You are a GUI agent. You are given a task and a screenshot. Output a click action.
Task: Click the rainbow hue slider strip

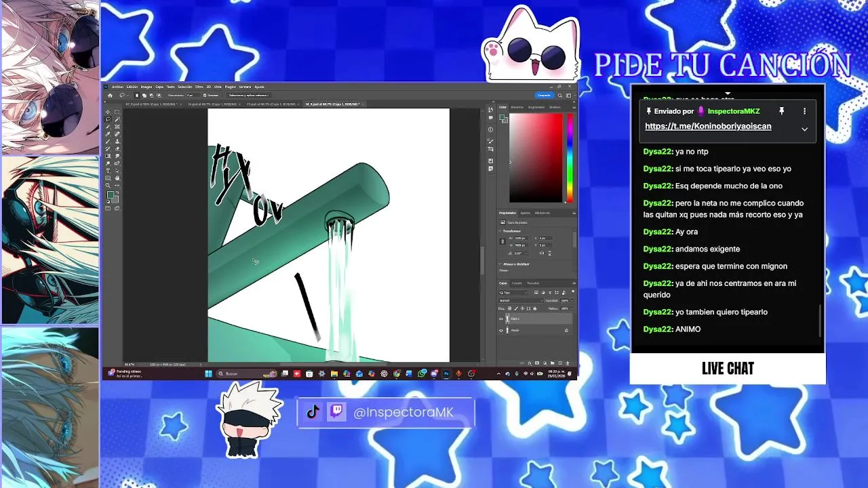point(570,157)
